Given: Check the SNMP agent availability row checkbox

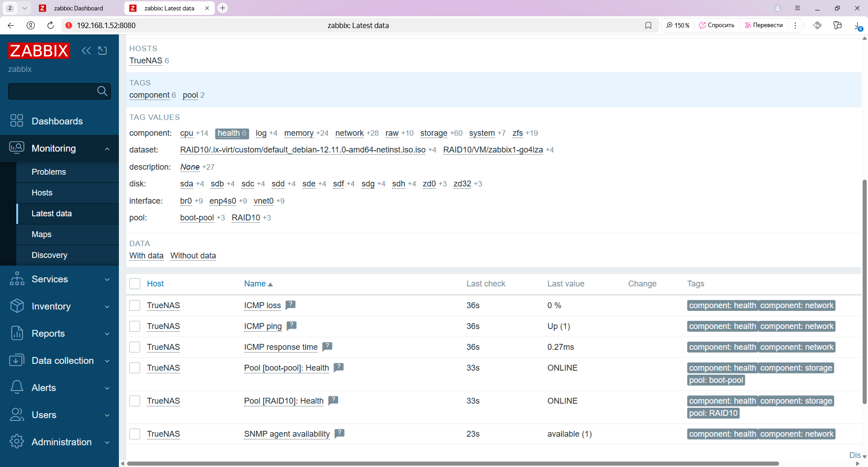Looking at the screenshot, I should 135,434.
